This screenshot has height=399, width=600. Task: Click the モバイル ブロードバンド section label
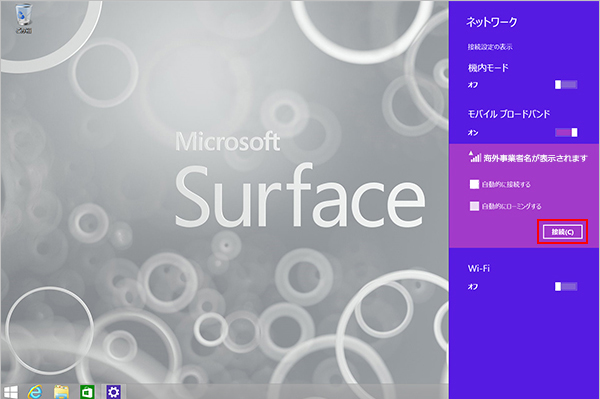tap(509, 114)
